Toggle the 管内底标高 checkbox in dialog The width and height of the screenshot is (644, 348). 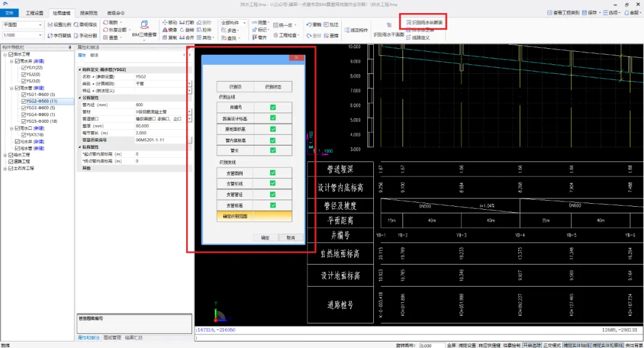pyautogui.click(x=273, y=140)
